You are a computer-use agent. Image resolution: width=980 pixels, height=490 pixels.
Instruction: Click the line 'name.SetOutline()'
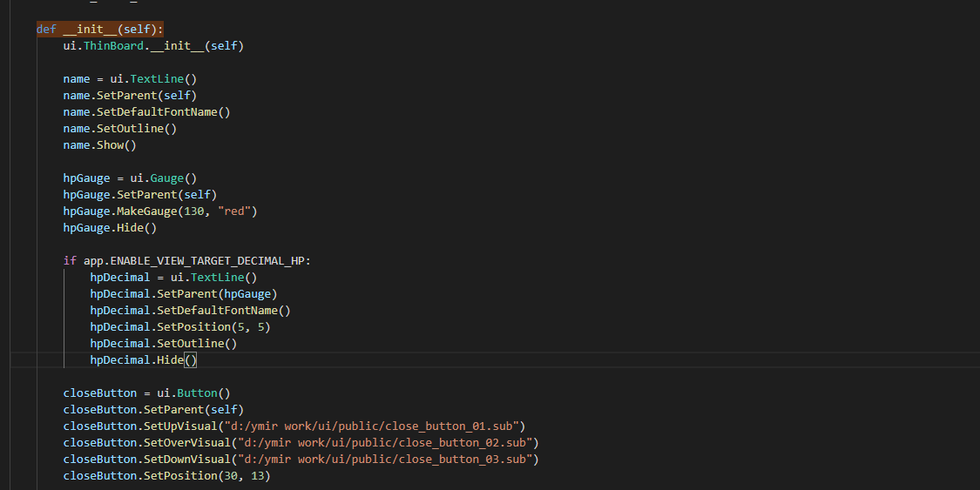coord(120,129)
